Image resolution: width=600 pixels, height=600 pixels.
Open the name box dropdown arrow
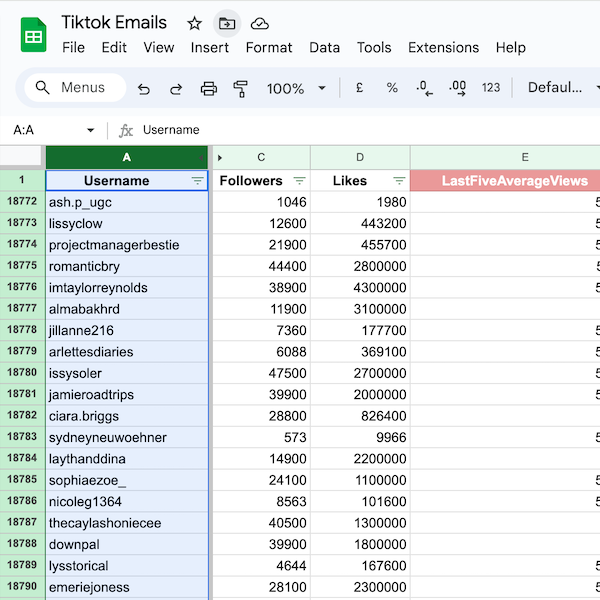click(x=90, y=130)
